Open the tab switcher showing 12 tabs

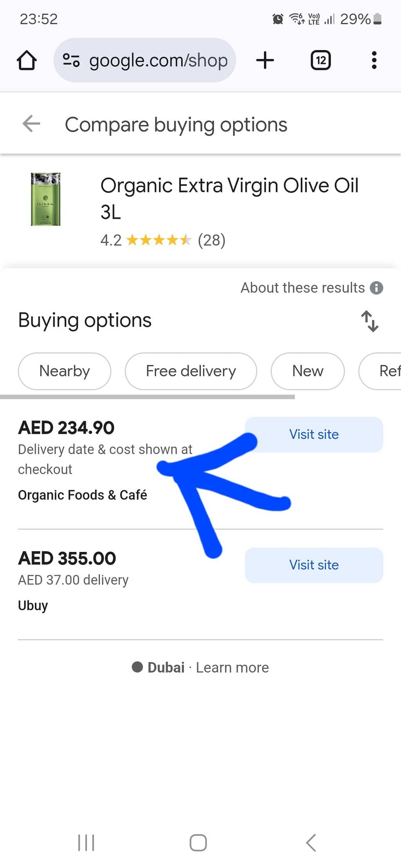(321, 60)
